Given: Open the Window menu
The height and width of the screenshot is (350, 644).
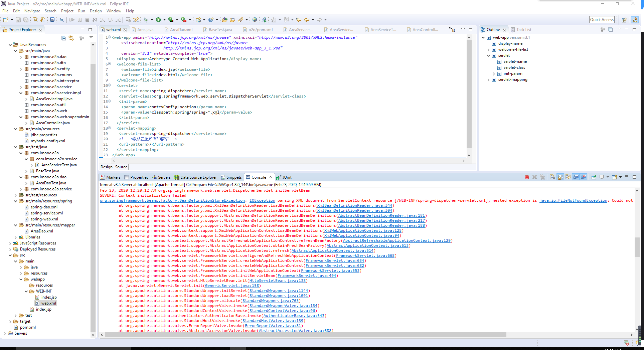Looking at the screenshot, I should [x=114, y=11].
